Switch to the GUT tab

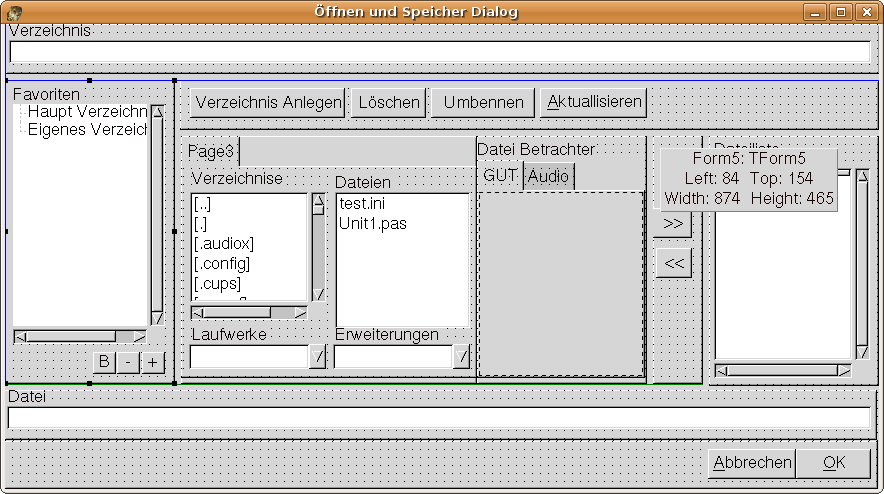tap(500, 176)
